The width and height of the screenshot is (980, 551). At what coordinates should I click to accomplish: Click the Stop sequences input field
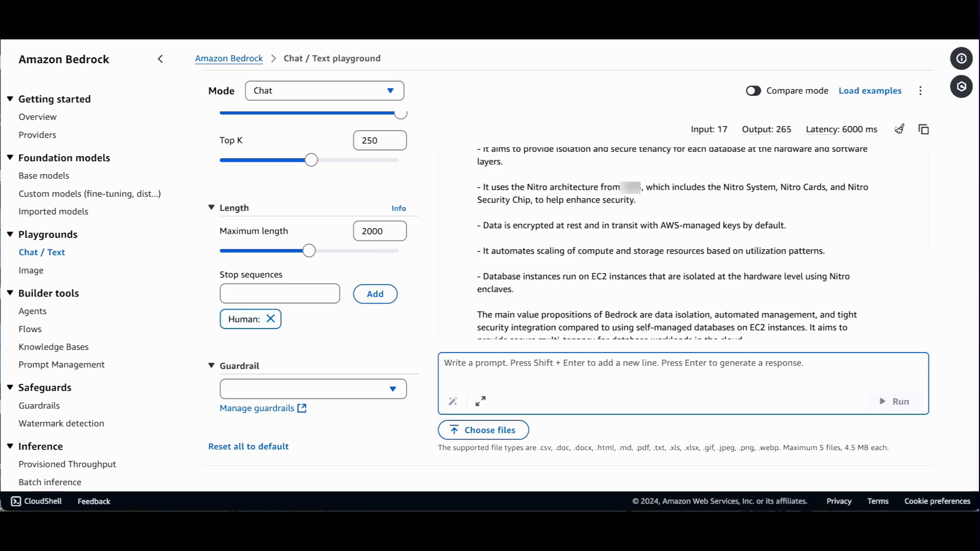280,294
